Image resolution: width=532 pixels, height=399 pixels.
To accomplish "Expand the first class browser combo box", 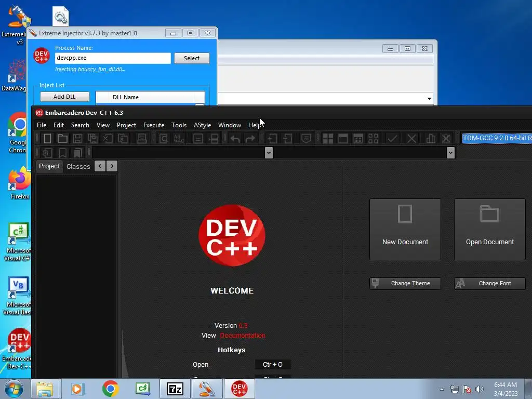I will (x=269, y=153).
